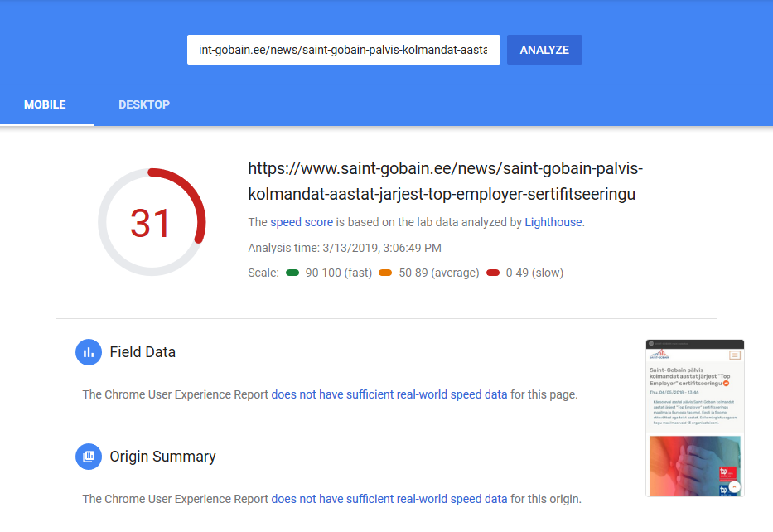The height and width of the screenshot is (532, 773).
Task: Click the orange average scale indicator
Action: [x=385, y=273]
